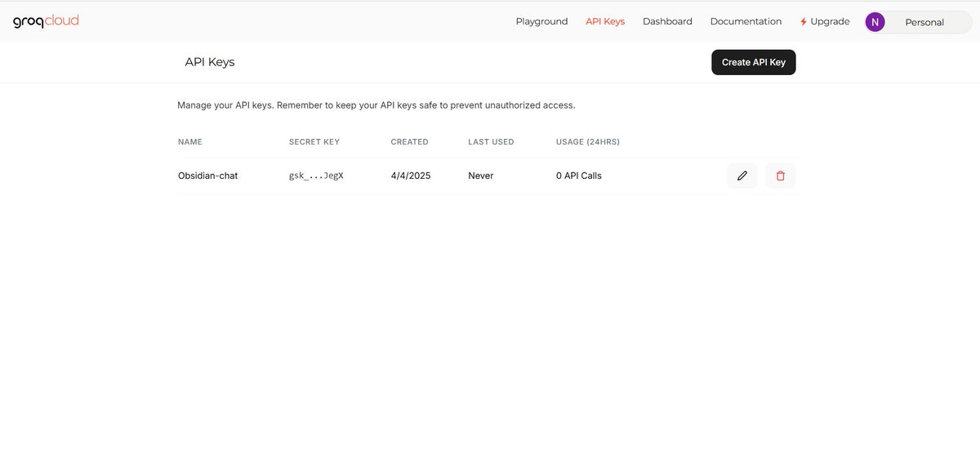Click the Never last used value
Image resolution: width=980 pixels, height=472 pixels.
pos(481,176)
